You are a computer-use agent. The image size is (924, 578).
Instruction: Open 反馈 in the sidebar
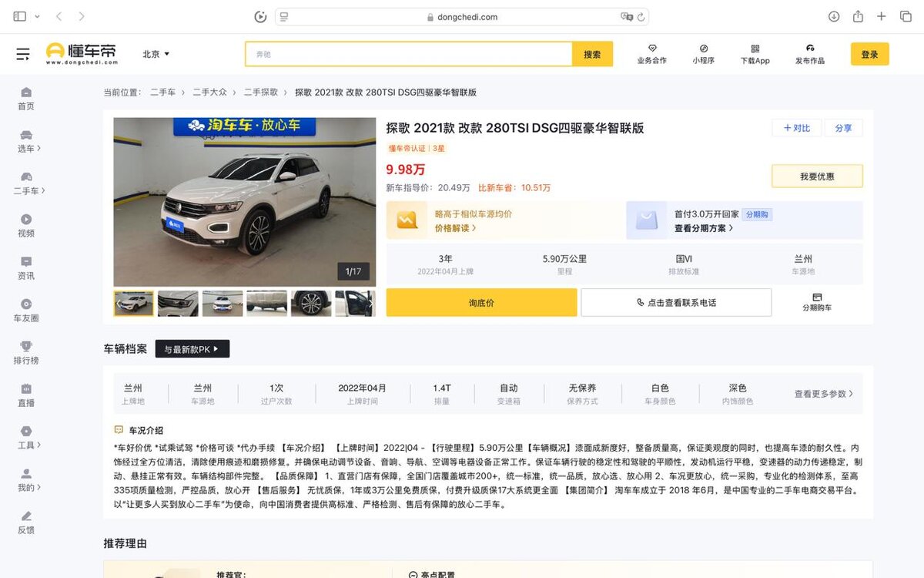(26, 523)
